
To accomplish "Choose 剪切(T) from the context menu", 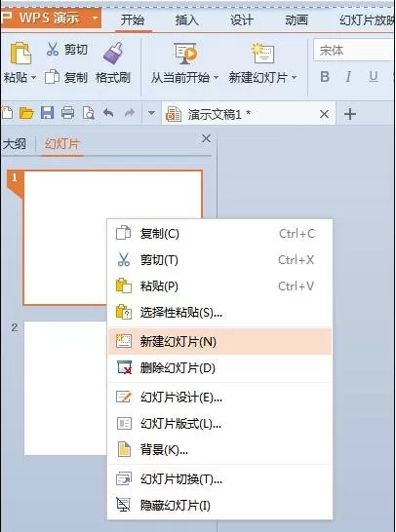I will [219, 260].
